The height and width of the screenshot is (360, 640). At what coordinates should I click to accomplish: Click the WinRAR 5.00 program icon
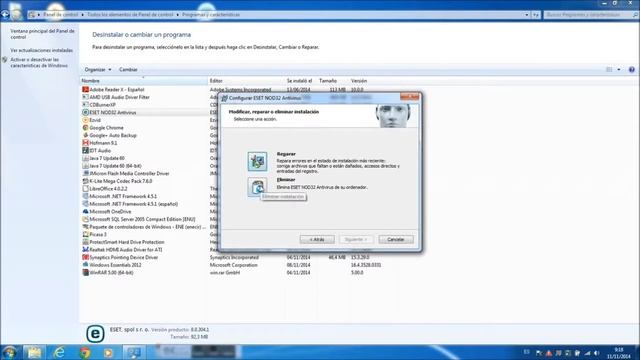[x=85, y=272]
